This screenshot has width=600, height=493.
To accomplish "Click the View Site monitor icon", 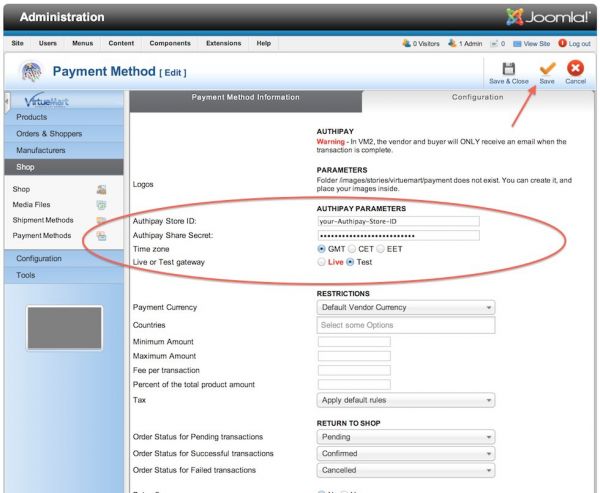I will coord(517,44).
